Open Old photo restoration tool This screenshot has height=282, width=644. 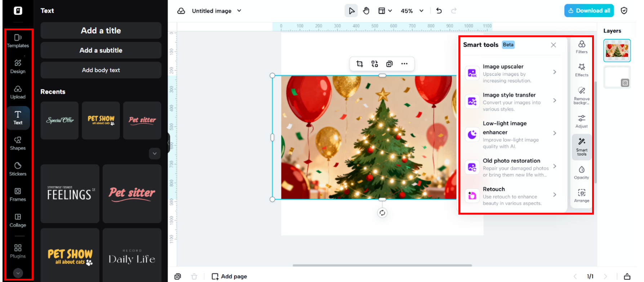pyautogui.click(x=512, y=167)
